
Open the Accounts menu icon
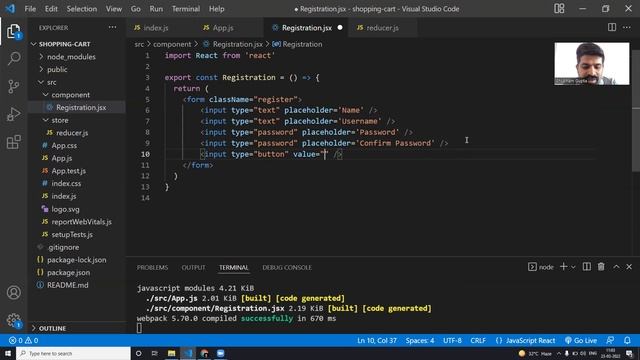click(x=13, y=293)
